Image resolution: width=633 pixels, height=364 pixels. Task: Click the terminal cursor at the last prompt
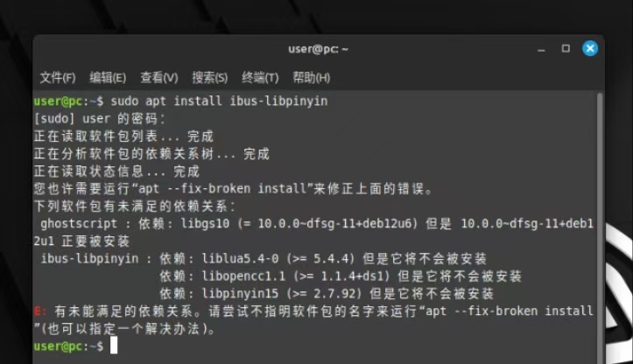(x=114, y=346)
